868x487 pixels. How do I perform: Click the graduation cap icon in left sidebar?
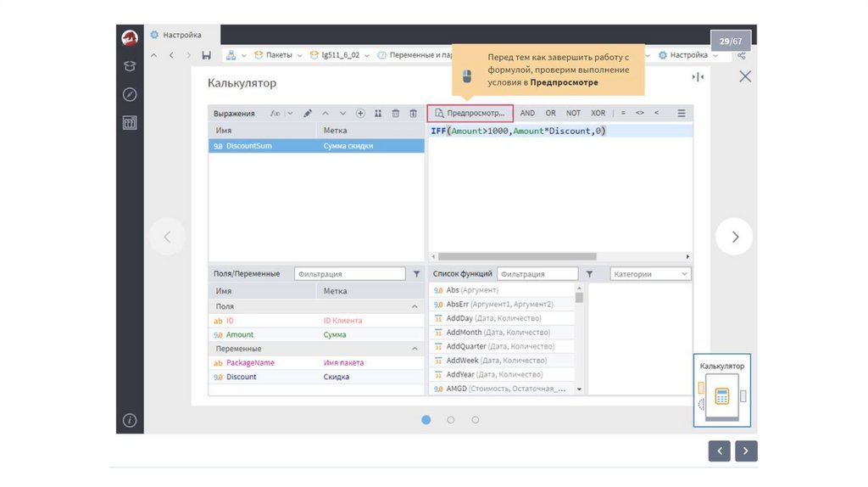[130, 66]
